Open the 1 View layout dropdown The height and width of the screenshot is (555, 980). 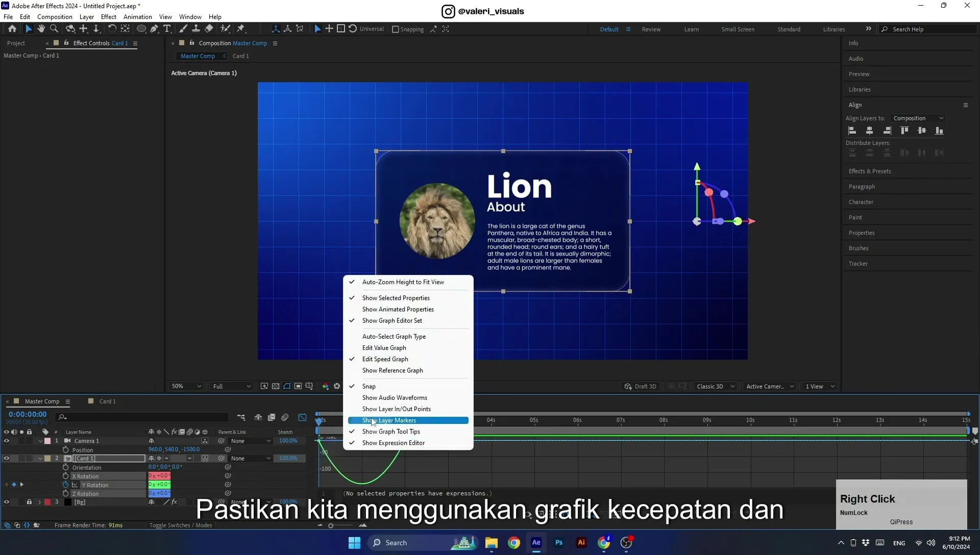coord(820,387)
